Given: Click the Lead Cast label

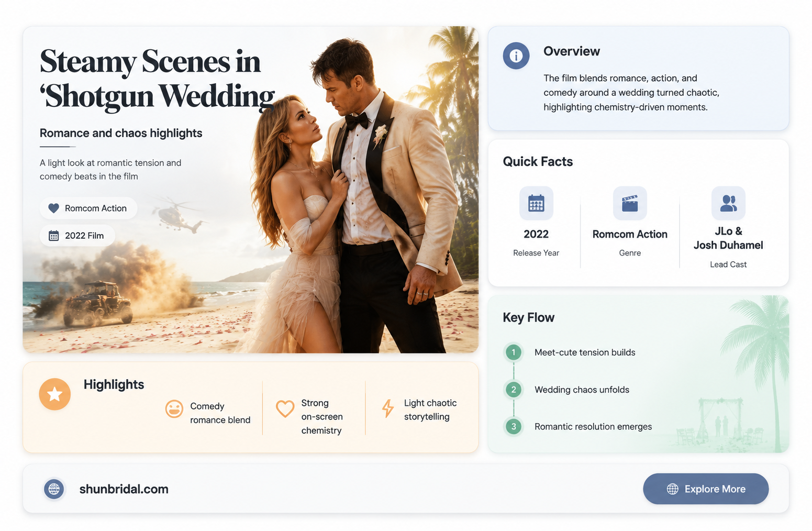Looking at the screenshot, I should [728, 264].
